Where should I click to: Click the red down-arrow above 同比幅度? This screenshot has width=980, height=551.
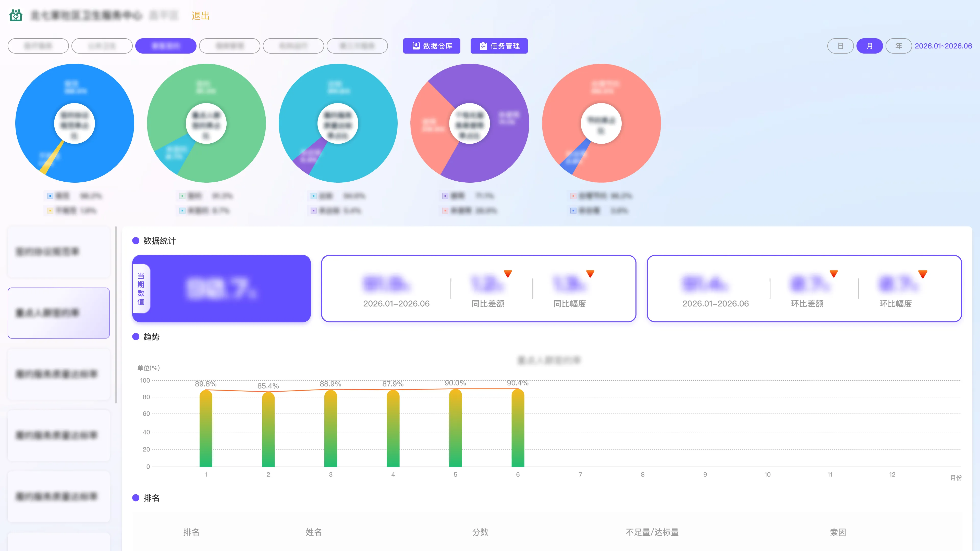590,273
